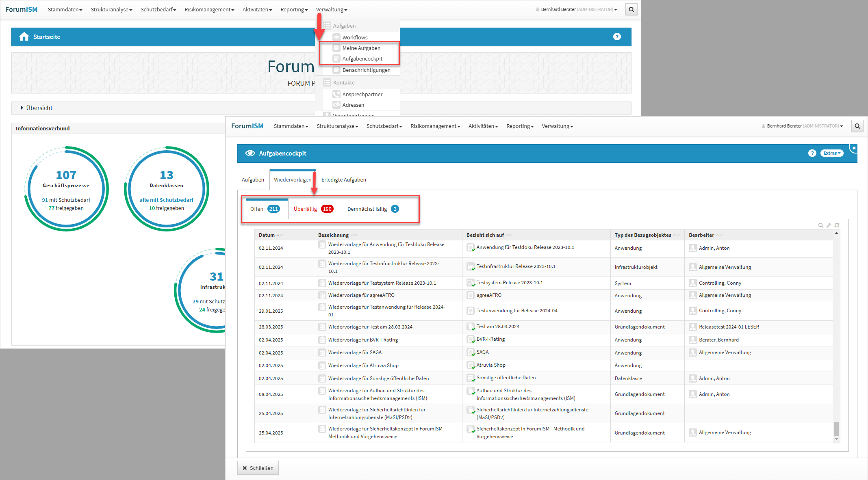
Task: Select Aufgabencockpit in Verwaltung menu
Action: click(362, 59)
